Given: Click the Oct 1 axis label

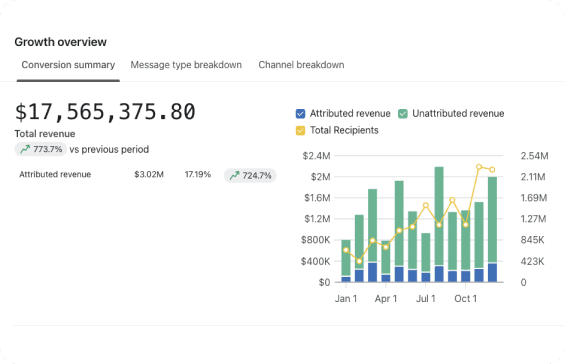Looking at the screenshot, I should [465, 299].
